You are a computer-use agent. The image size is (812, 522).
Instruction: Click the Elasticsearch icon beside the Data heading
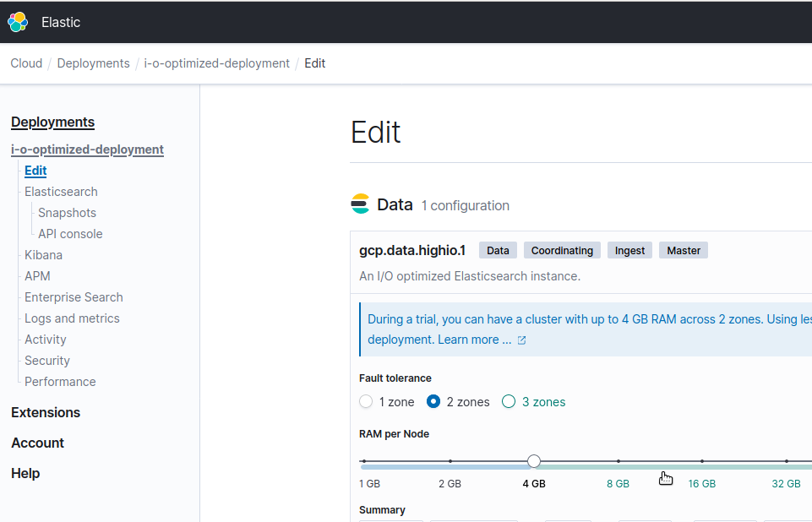(x=361, y=203)
